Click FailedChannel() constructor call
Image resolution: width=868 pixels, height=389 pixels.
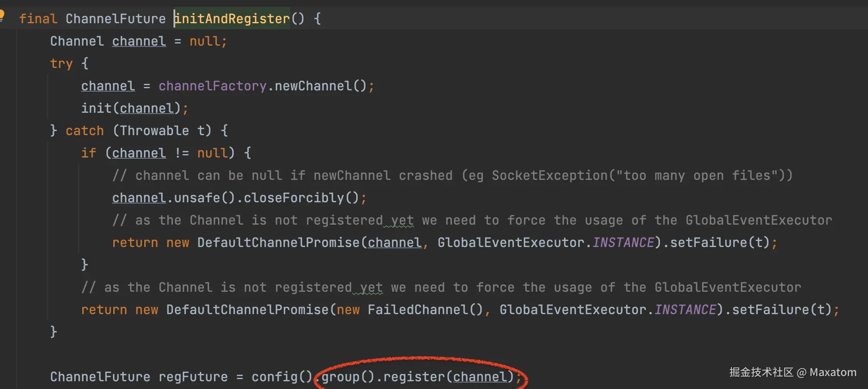coord(425,310)
